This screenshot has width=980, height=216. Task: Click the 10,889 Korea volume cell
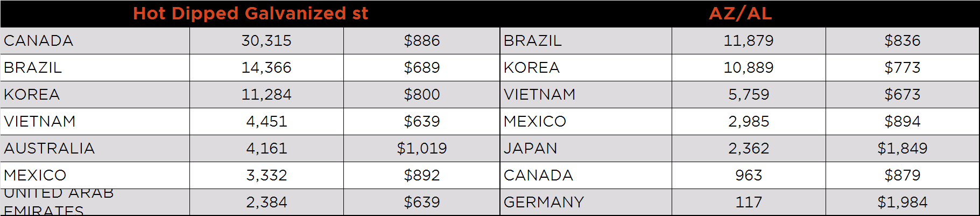pyautogui.click(x=749, y=67)
